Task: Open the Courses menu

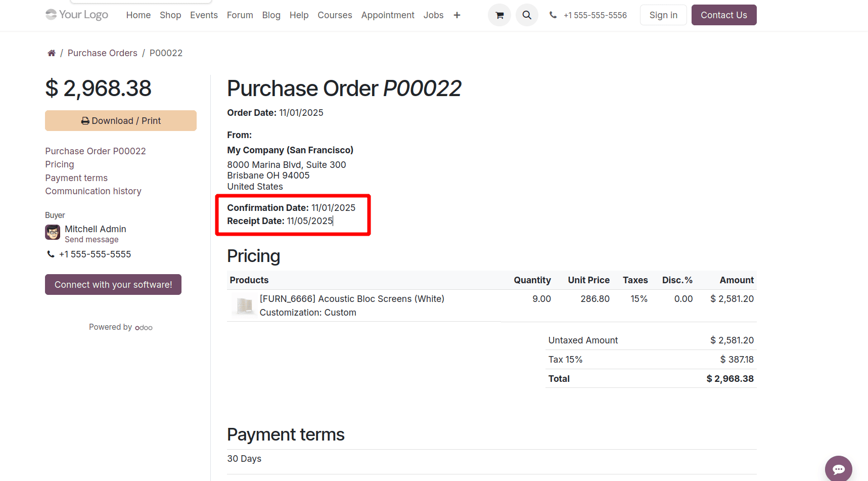Action: (335, 15)
